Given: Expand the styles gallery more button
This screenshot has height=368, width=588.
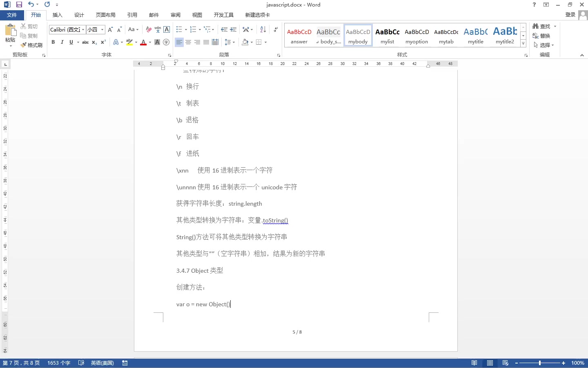Looking at the screenshot, I should [523, 44].
